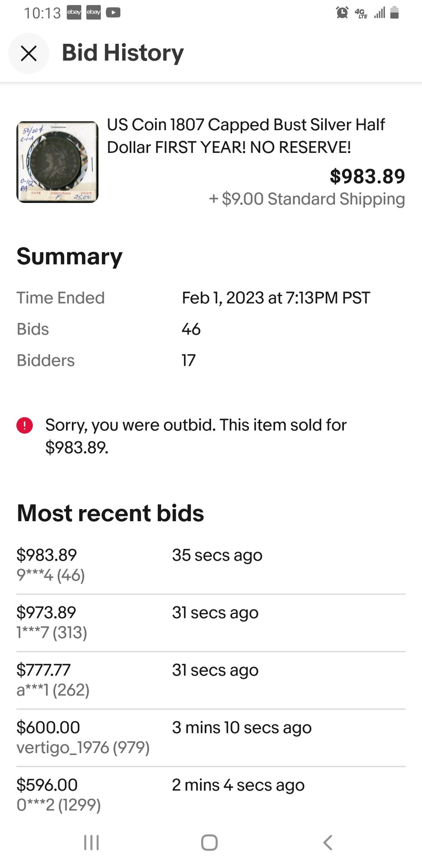
Task: Select the $596.00 bid by 0***2
Action: click(211, 795)
